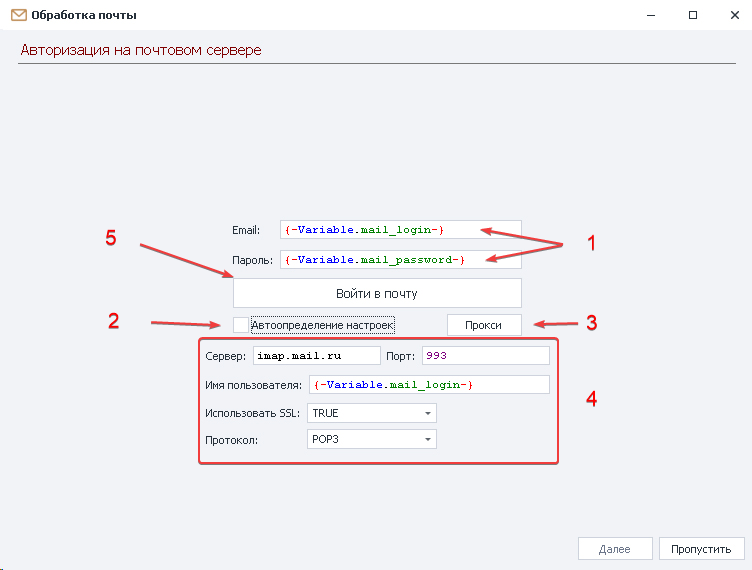Image resolution: width=752 pixels, height=570 pixels.
Task: Click the Авторизация на почтовом сервере heading
Action: click(x=141, y=50)
